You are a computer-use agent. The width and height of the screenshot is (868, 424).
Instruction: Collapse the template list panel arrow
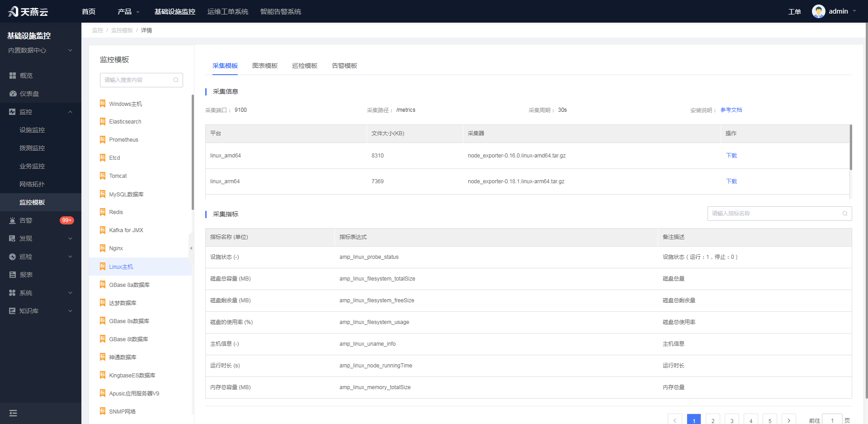click(x=191, y=248)
